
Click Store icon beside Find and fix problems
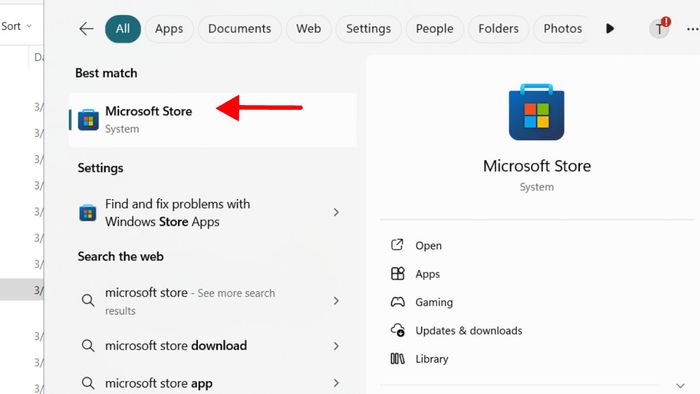pos(88,213)
